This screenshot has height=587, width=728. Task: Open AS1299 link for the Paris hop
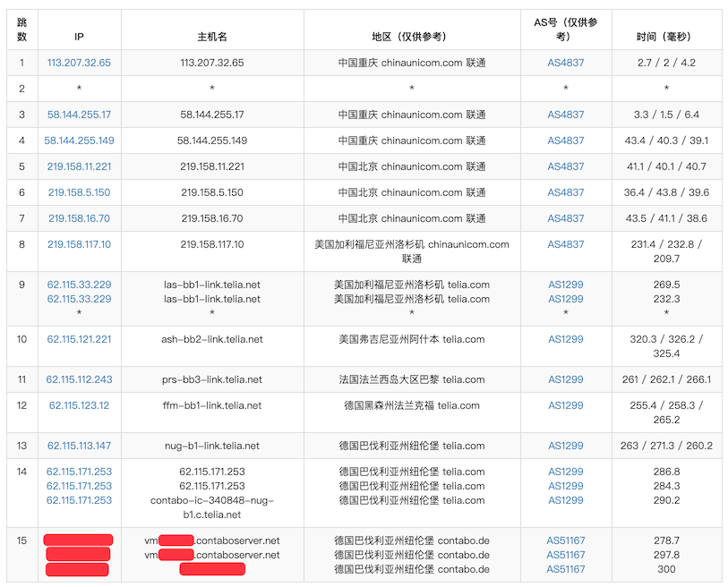click(x=565, y=379)
